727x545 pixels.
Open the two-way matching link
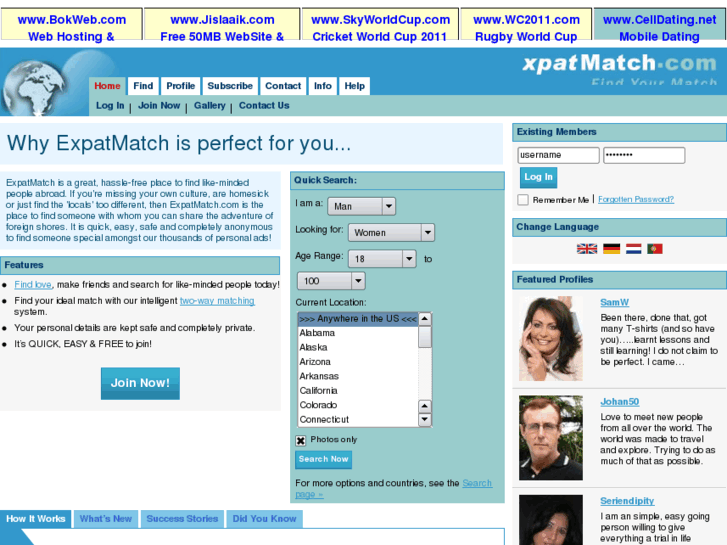point(217,301)
